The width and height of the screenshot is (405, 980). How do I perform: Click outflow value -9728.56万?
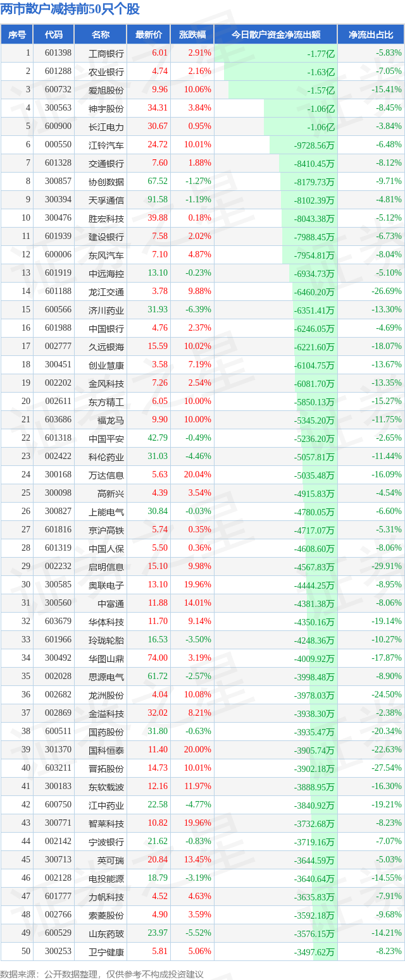click(315, 145)
